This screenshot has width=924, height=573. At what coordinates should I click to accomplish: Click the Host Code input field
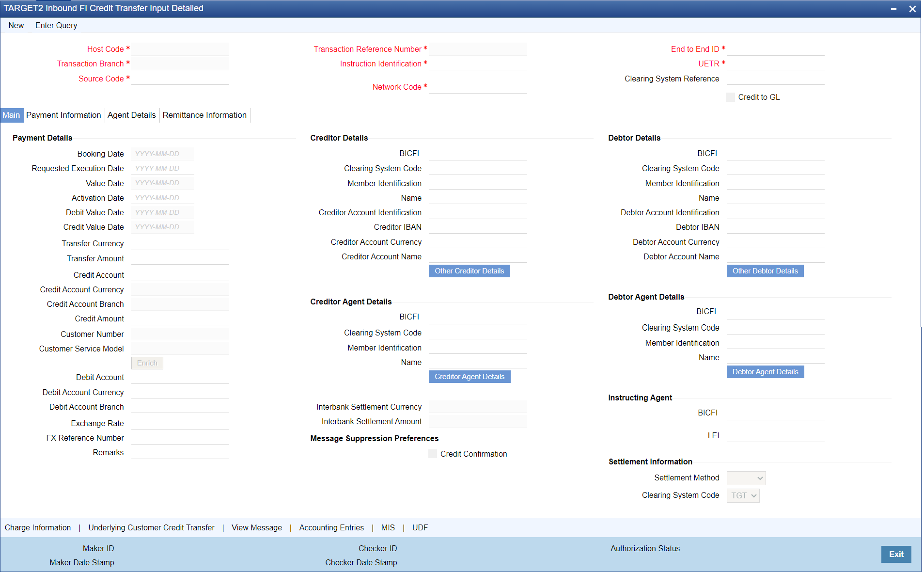180,49
